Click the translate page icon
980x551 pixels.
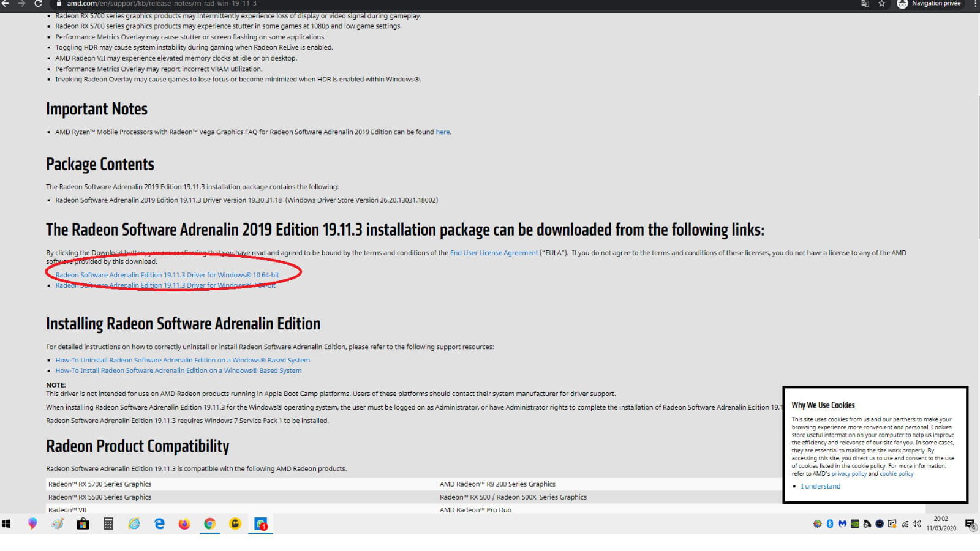[x=865, y=4]
